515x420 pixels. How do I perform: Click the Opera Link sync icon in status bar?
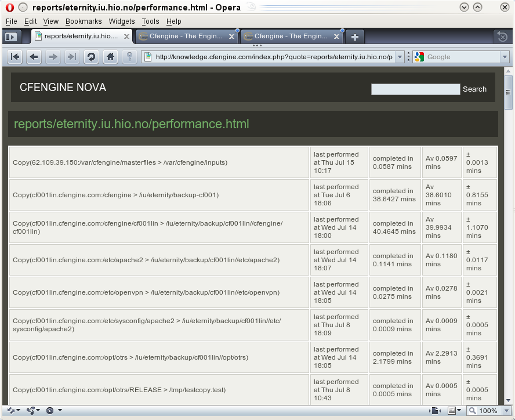[x=11, y=411]
